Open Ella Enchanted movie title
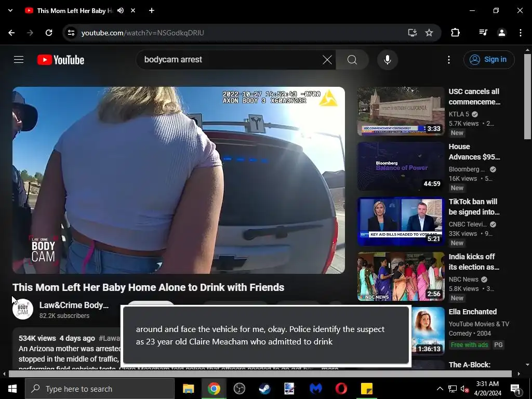 (473, 312)
